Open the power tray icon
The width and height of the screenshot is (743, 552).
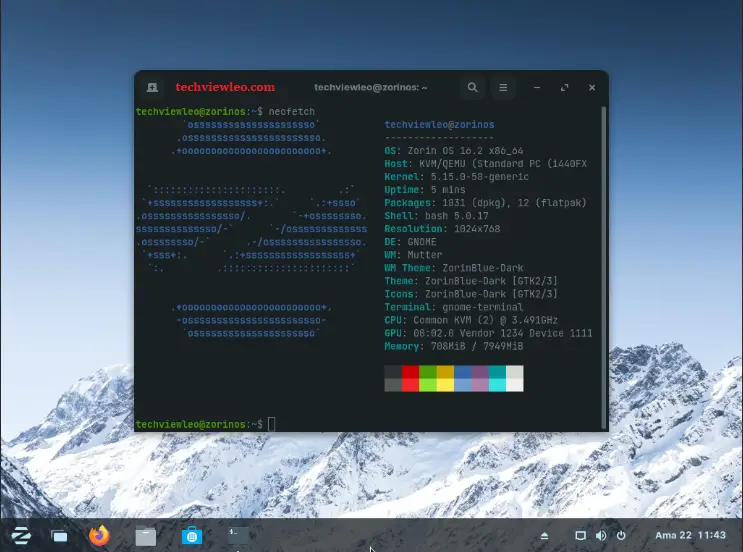click(621, 535)
